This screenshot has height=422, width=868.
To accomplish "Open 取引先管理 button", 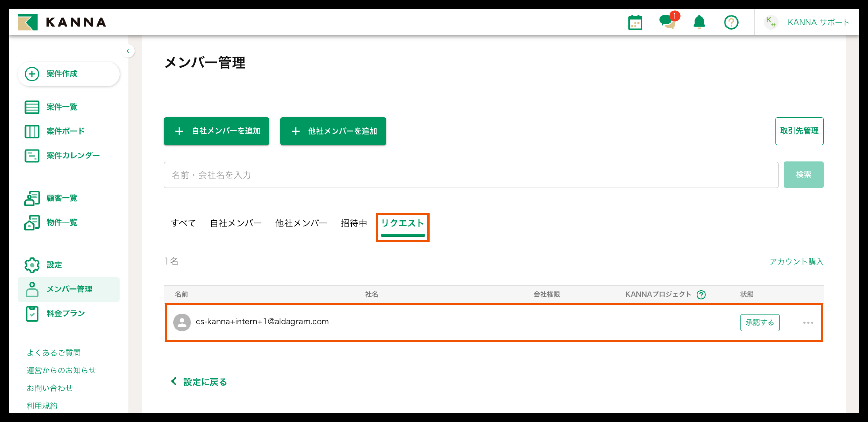I will click(x=799, y=131).
